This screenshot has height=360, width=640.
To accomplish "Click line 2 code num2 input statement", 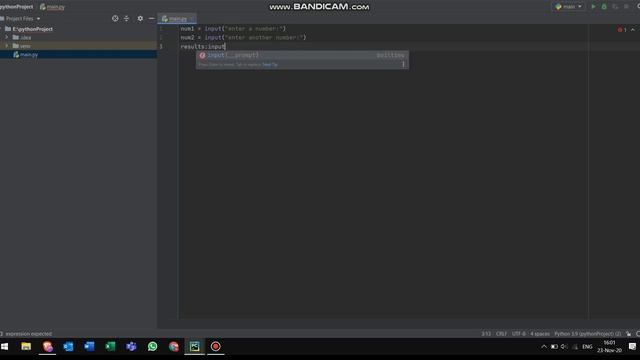I will 243,37.
